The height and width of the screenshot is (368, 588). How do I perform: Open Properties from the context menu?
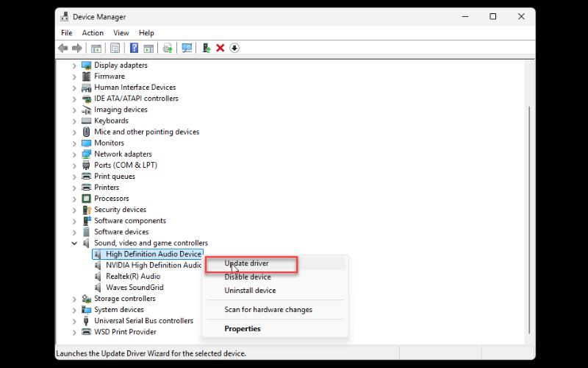click(x=243, y=329)
